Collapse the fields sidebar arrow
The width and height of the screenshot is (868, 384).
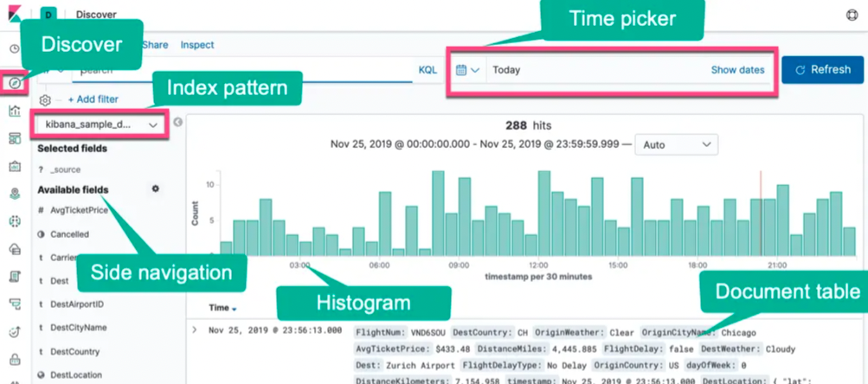tap(177, 122)
